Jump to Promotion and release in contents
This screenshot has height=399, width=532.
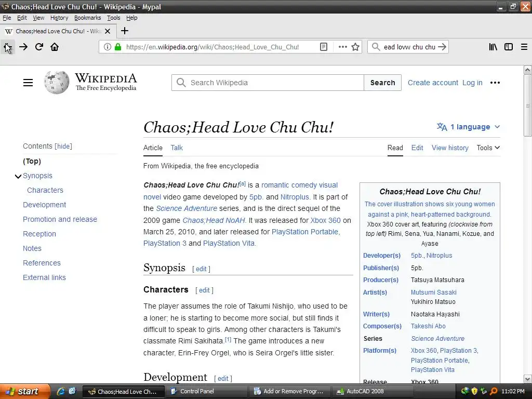coord(60,220)
